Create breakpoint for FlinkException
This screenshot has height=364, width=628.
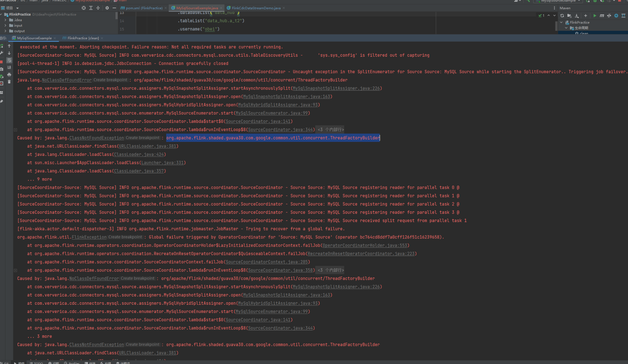(125, 237)
